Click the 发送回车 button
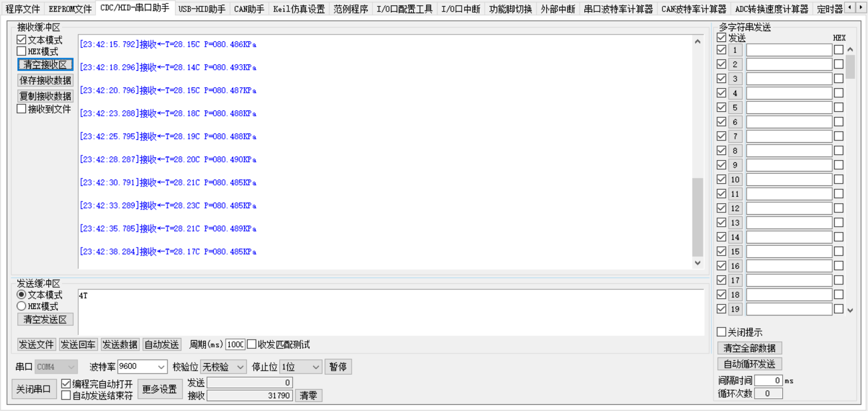868x411 pixels. [78, 344]
